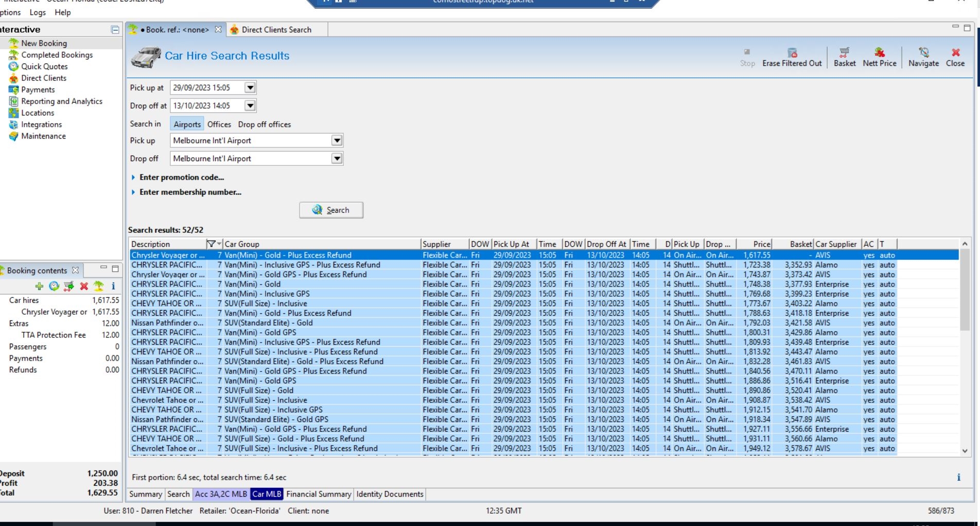Minimize the editor area panel

(955, 26)
